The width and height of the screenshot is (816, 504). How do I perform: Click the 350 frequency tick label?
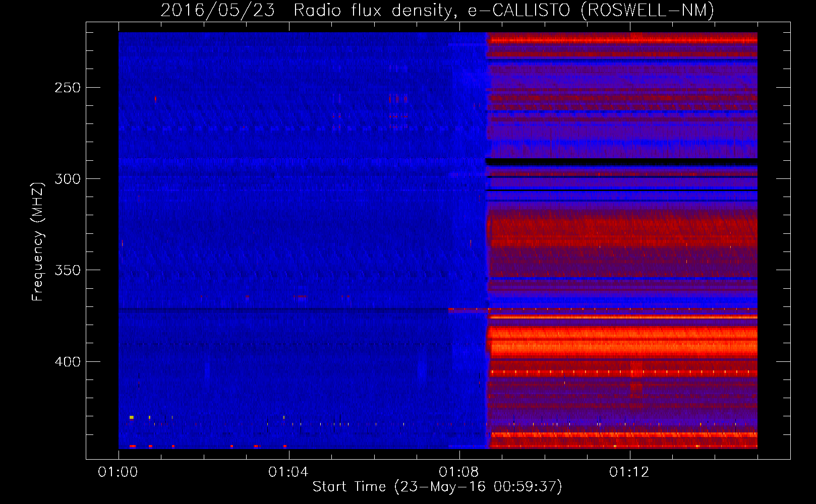(68, 270)
